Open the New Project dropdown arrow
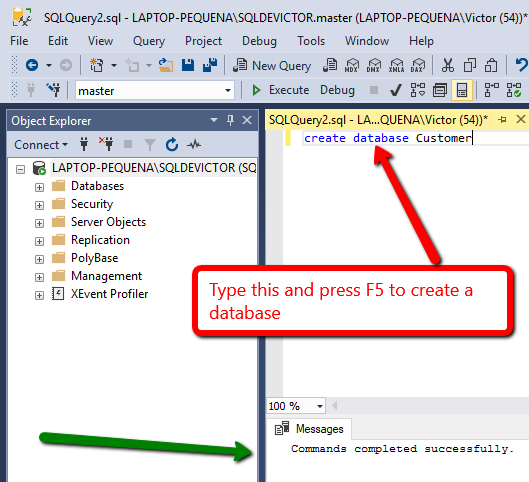Screen dimensions: 529x482 pos(114,65)
